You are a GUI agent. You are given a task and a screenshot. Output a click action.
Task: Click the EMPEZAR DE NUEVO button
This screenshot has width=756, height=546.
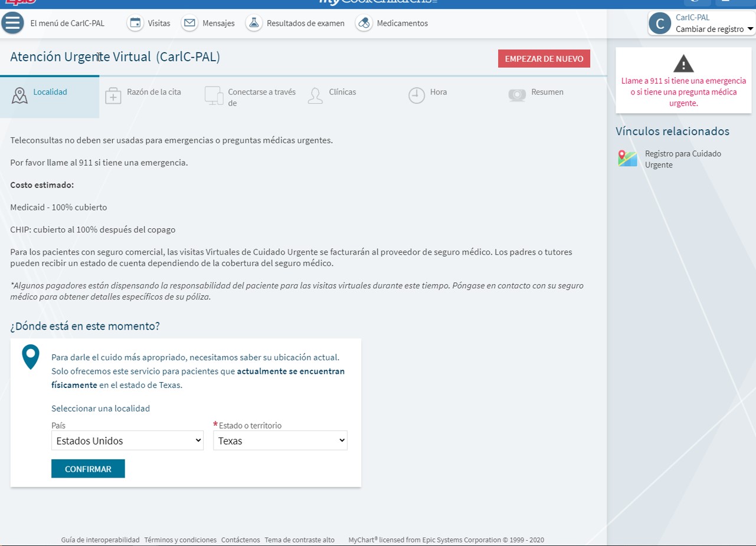point(544,59)
